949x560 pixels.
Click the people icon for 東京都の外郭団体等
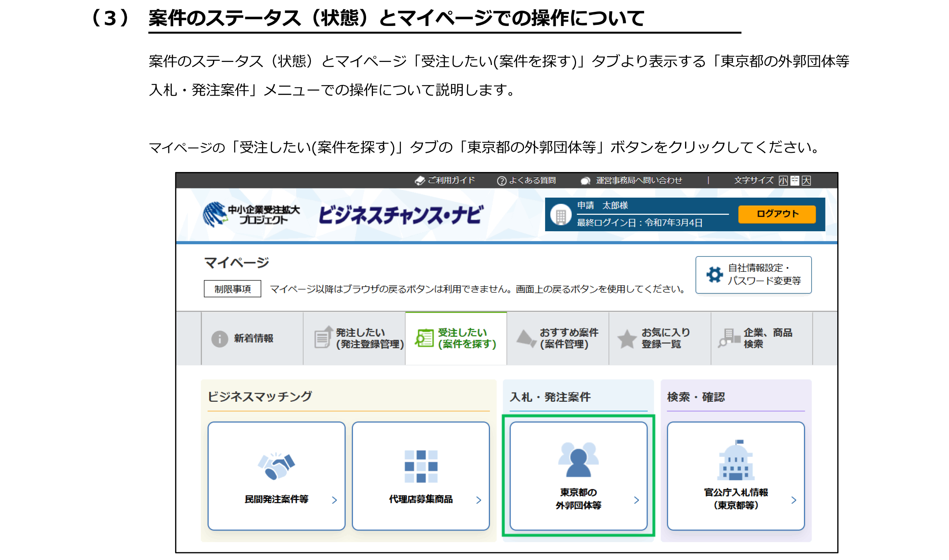(x=578, y=459)
